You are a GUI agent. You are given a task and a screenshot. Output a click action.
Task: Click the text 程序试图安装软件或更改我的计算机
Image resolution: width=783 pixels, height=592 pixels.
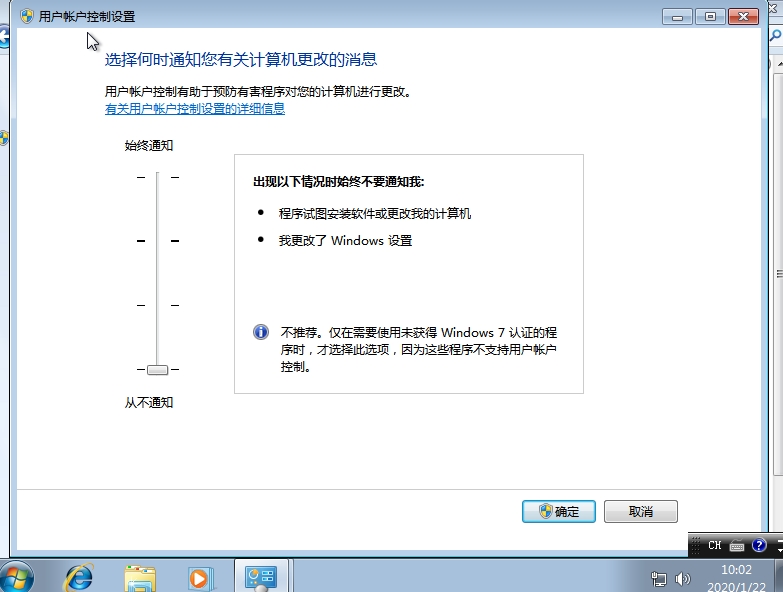[375, 214]
